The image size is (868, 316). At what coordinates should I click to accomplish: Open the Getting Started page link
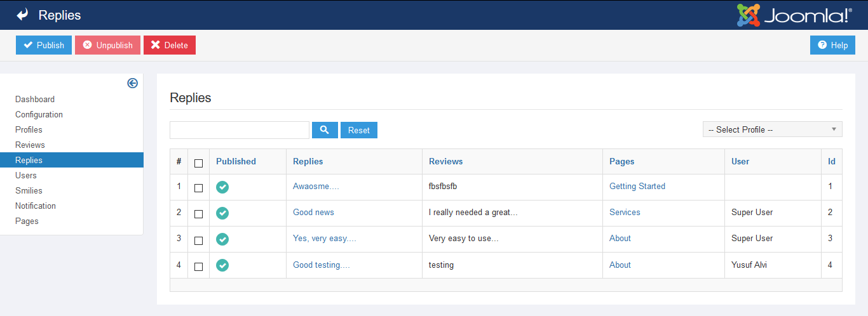pyautogui.click(x=637, y=186)
